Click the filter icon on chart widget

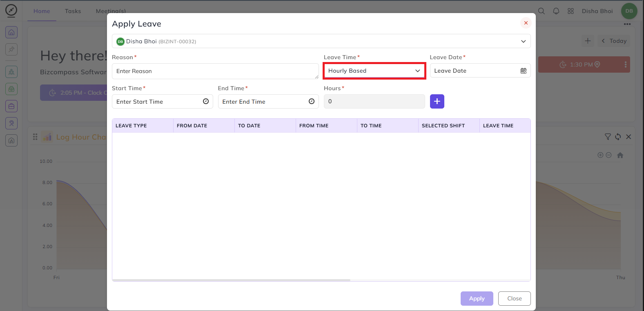point(608,137)
